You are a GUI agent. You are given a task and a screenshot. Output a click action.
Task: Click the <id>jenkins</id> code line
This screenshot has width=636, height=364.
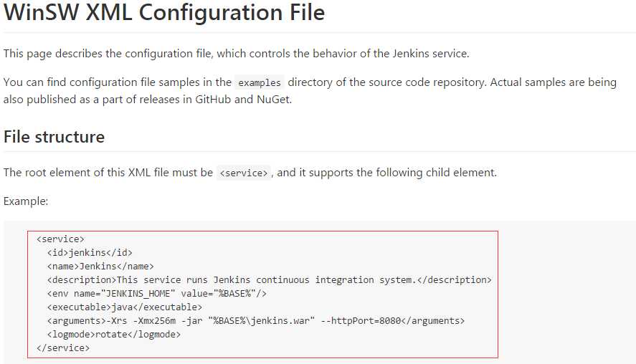pos(90,252)
